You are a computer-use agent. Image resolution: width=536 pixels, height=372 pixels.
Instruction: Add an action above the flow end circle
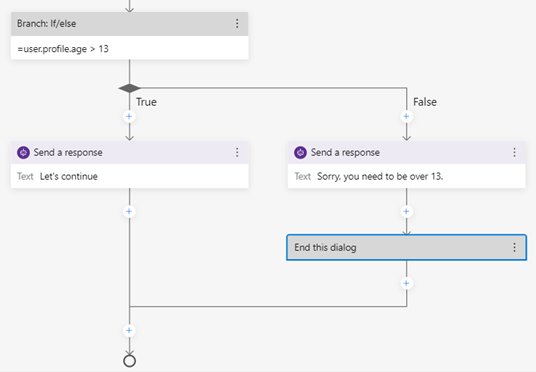(129, 331)
